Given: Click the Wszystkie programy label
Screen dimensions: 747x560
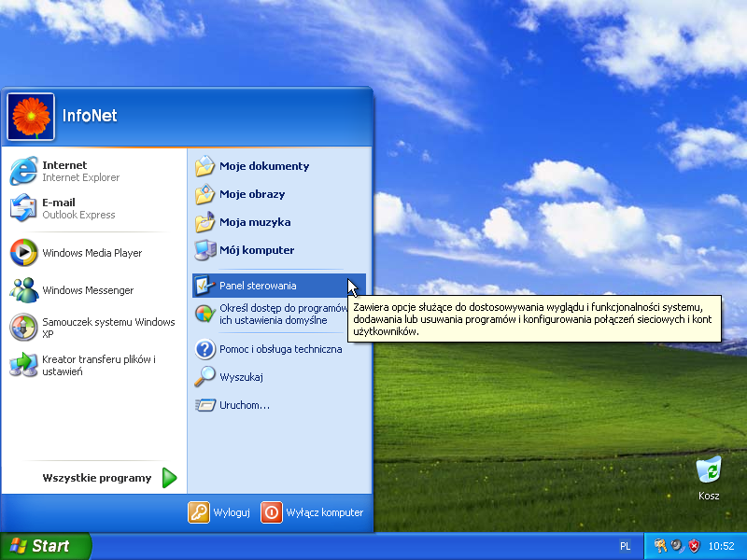Looking at the screenshot, I should pos(97,478).
